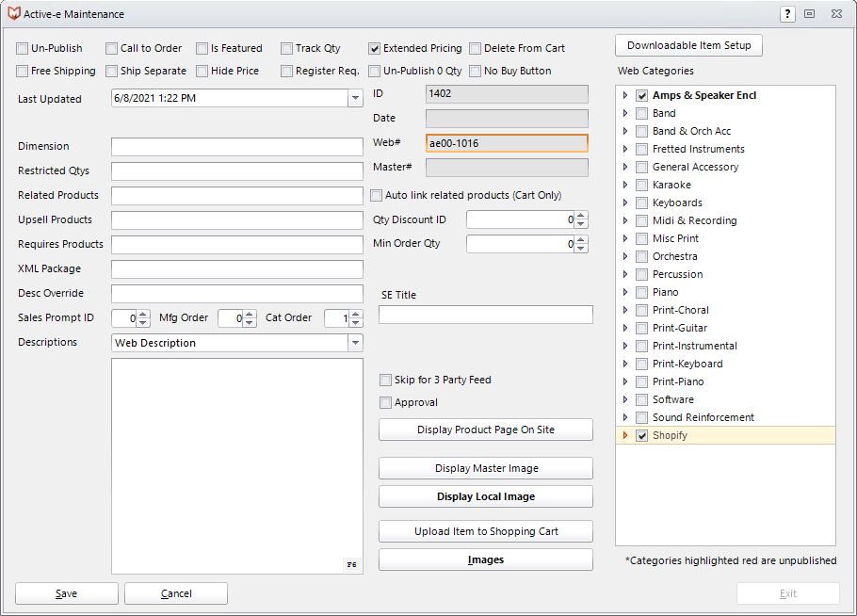Select the Print-Choral category row
This screenshot has width=857, height=616.
[x=725, y=310]
